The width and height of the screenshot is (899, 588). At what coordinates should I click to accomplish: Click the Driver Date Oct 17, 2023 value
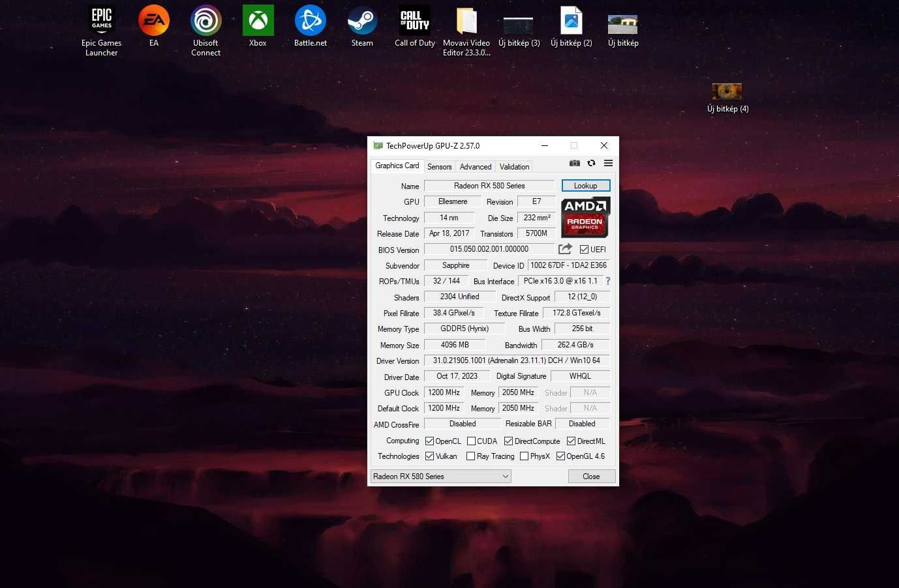pyautogui.click(x=457, y=376)
